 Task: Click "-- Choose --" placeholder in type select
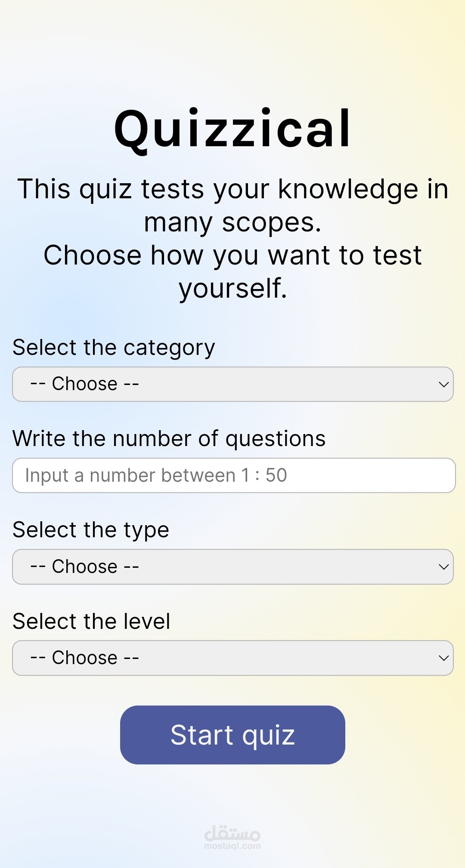(84, 566)
